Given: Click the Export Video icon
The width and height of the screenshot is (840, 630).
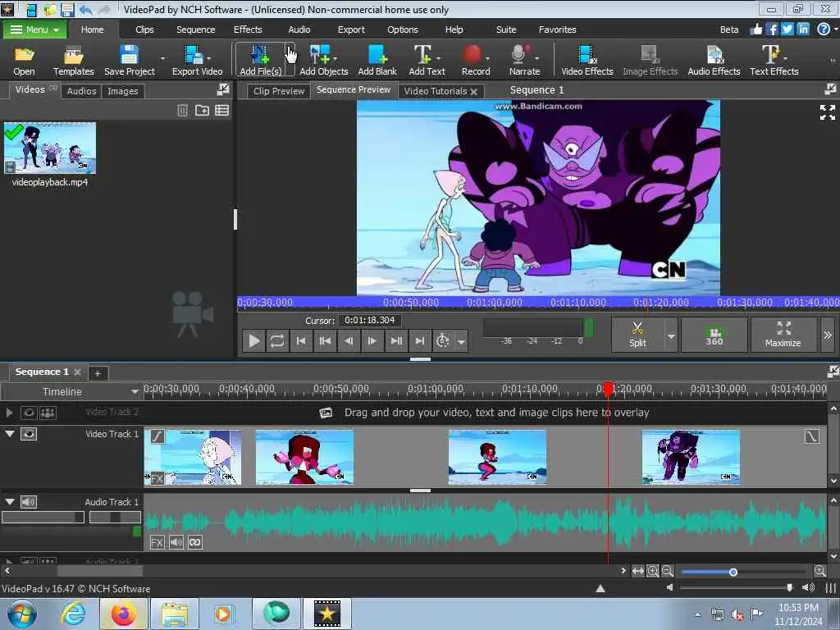Looking at the screenshot, I should click(197, 60).
